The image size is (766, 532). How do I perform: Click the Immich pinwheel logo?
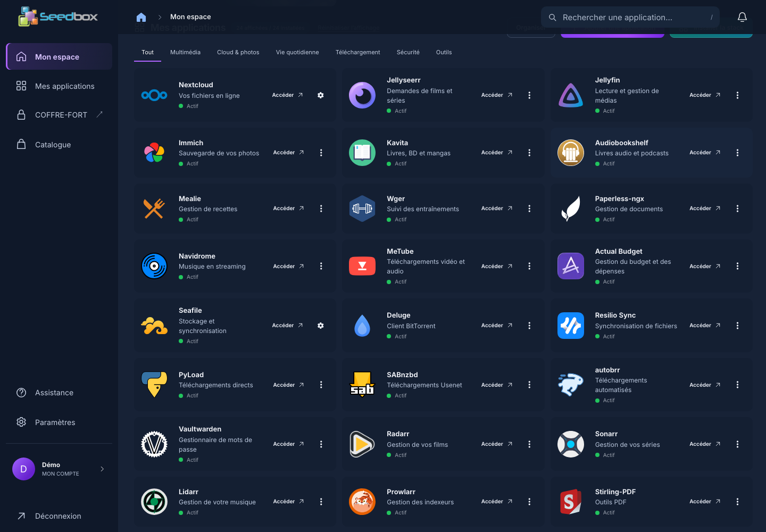[154, 153]
